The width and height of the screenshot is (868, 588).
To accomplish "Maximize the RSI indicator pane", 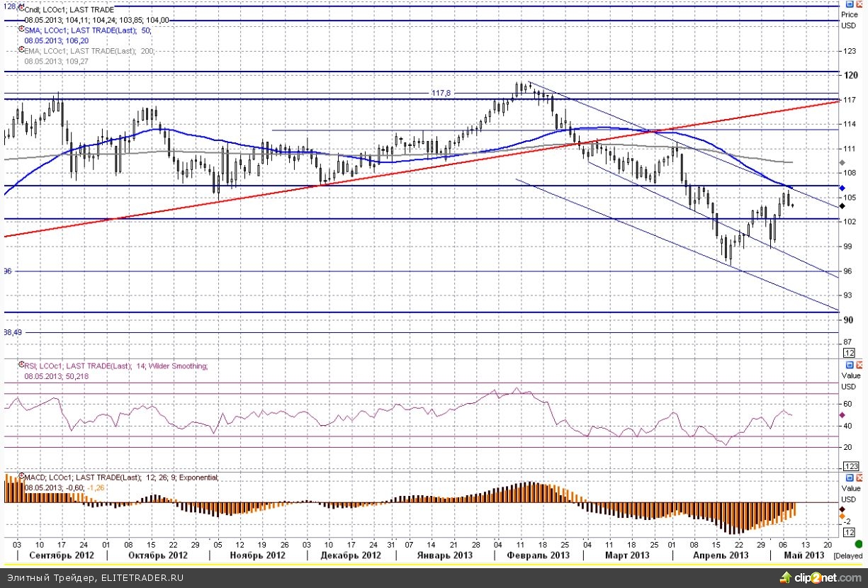I will coord(850,361).
